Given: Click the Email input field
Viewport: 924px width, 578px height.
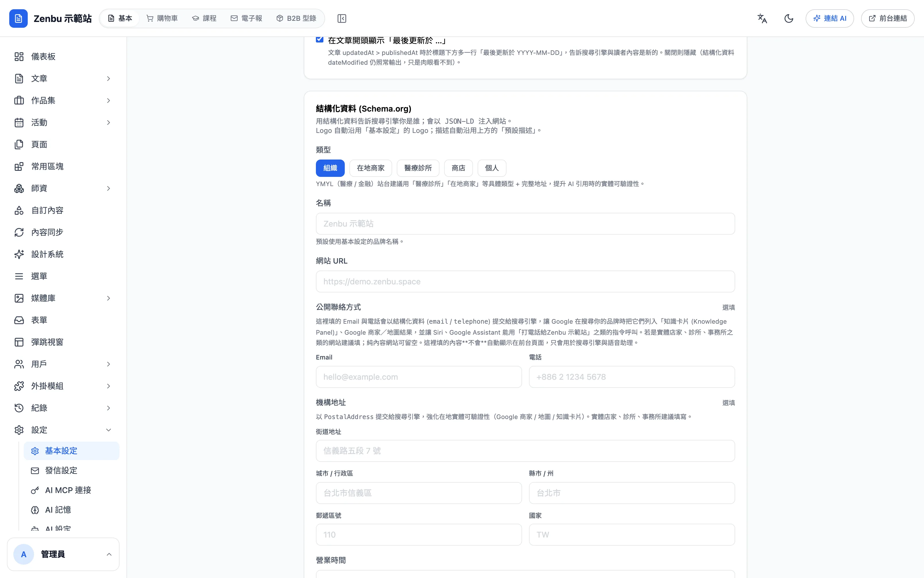Looking at the screenshot, I should 418,377.
